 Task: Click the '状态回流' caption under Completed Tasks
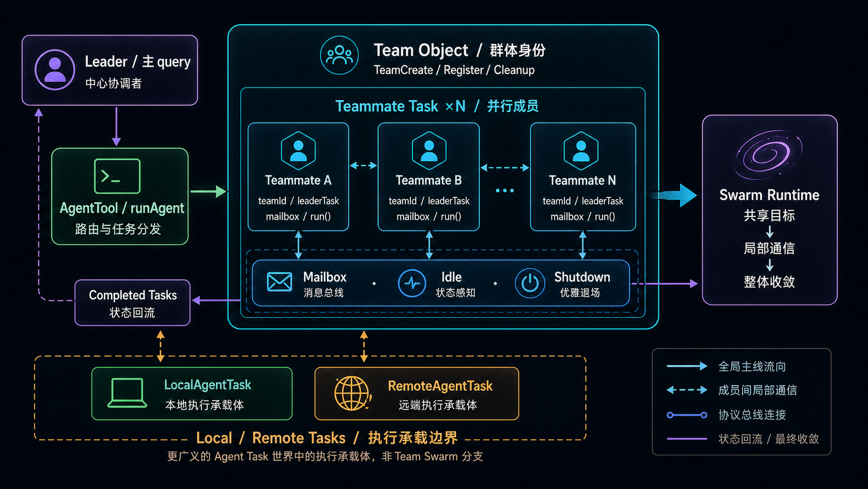132,312
